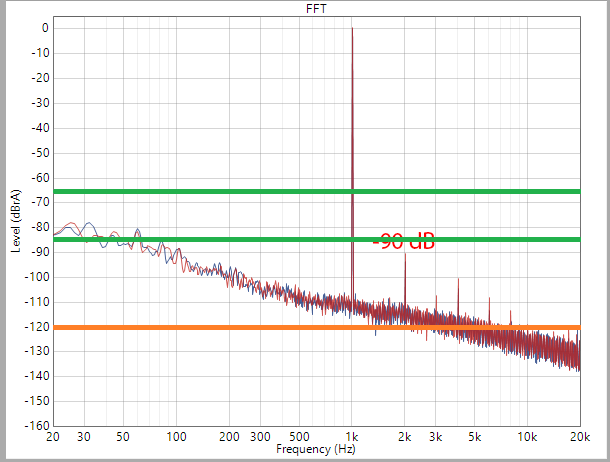The height and width of the screenshot is (462, 610).
Task: Click the 50 frequency tick label
Action: 123,437
